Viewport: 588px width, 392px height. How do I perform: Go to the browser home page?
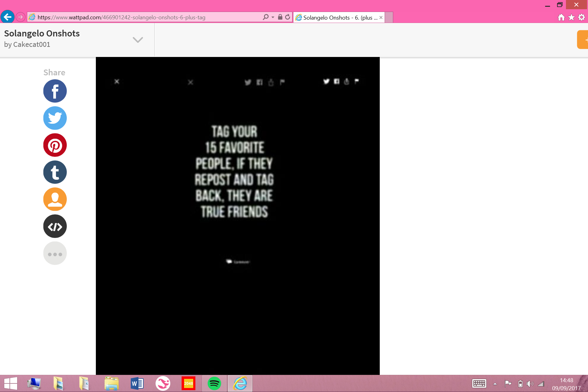[x=561, y=17]
